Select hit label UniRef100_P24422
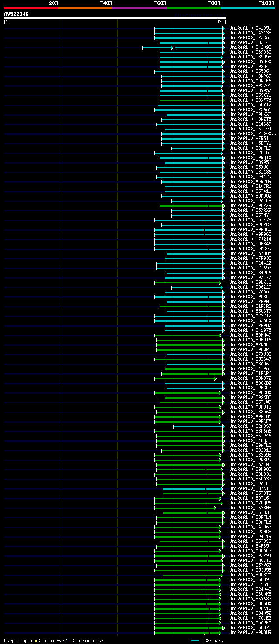279x644 pixels. (x=250, y=263)
